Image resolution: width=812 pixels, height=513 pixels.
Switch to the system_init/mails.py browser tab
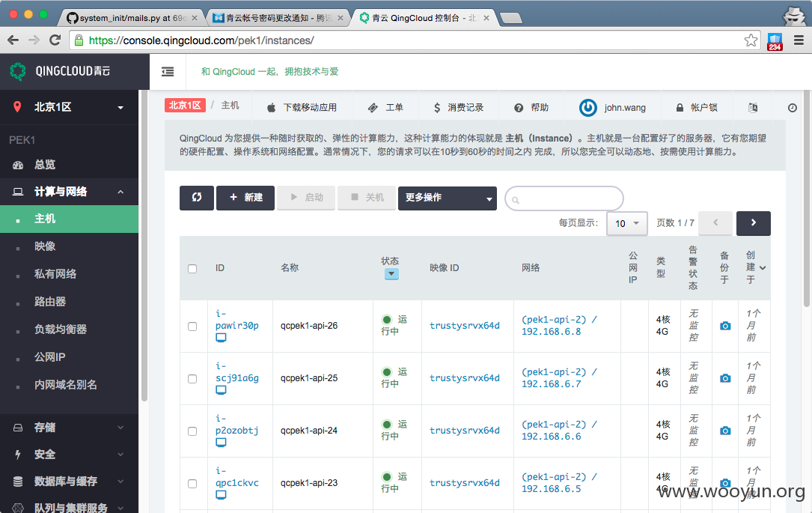click(x=132, y=18)
